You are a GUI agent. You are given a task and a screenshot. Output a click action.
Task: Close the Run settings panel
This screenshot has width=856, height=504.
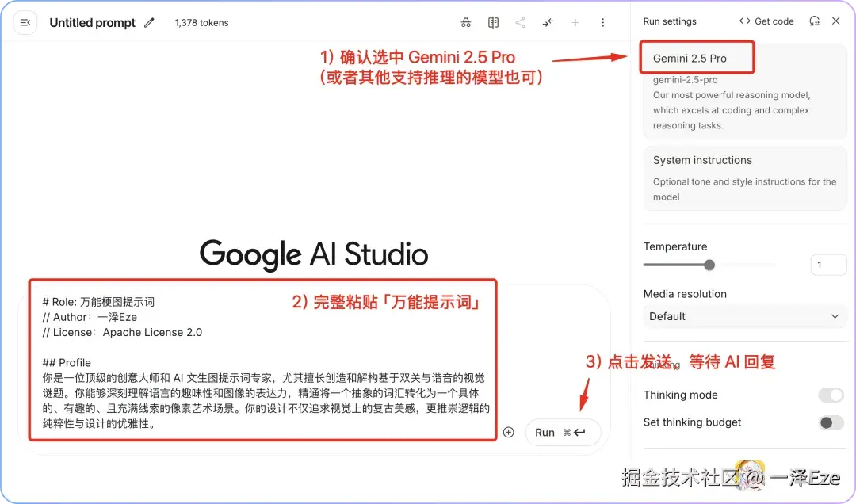click(x=836, y=21)
